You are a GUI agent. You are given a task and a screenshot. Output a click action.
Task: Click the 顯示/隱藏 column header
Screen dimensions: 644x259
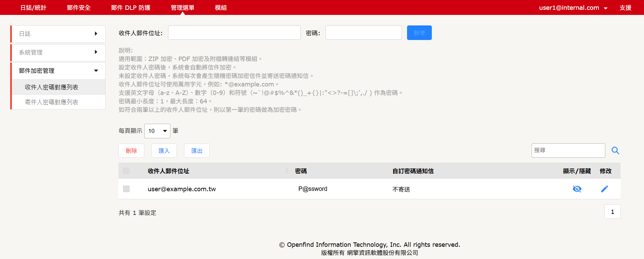coord(577,171)
